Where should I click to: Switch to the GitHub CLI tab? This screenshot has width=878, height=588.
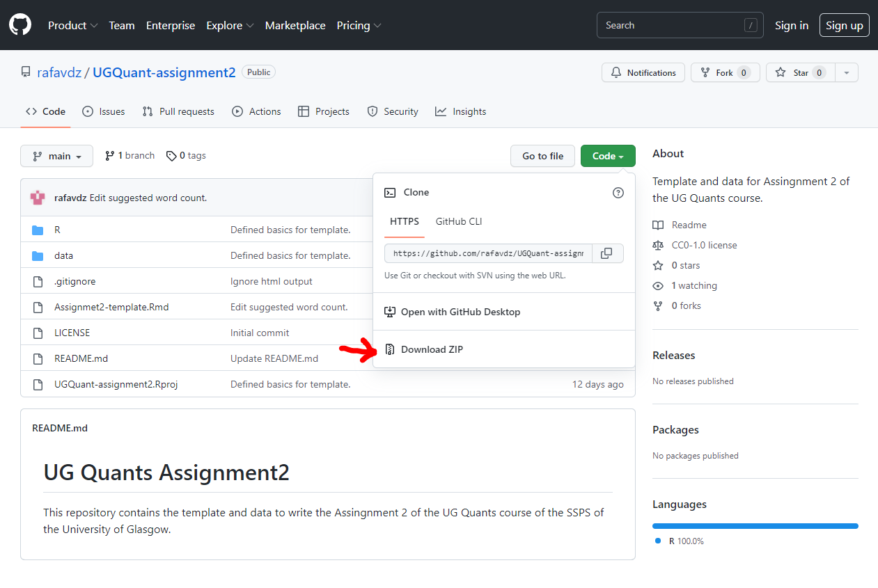458,221
